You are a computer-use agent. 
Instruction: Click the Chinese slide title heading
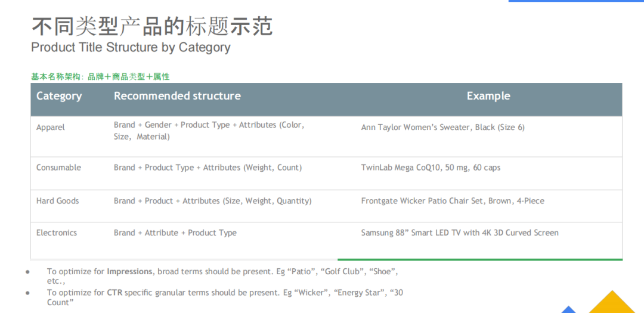pyautogui.click(x=152, y=26)
